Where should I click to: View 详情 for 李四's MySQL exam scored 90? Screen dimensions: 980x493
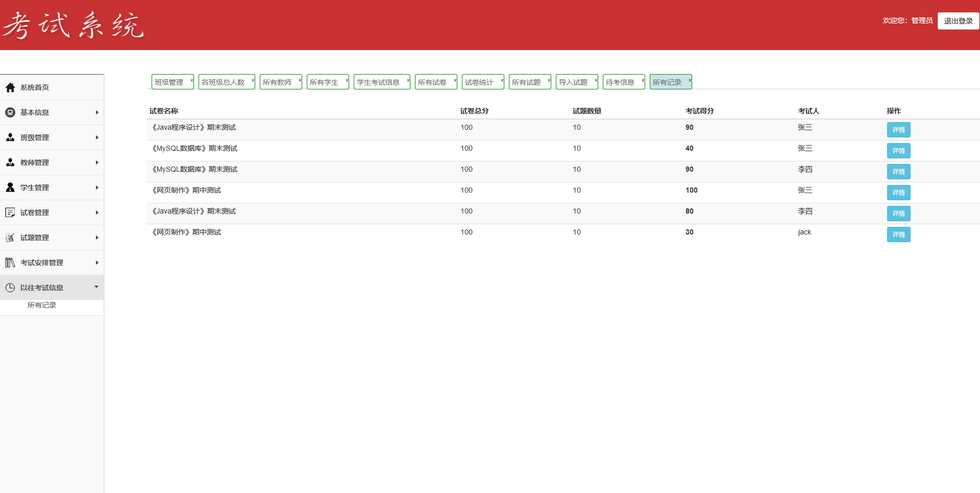[x=898, y=172]
